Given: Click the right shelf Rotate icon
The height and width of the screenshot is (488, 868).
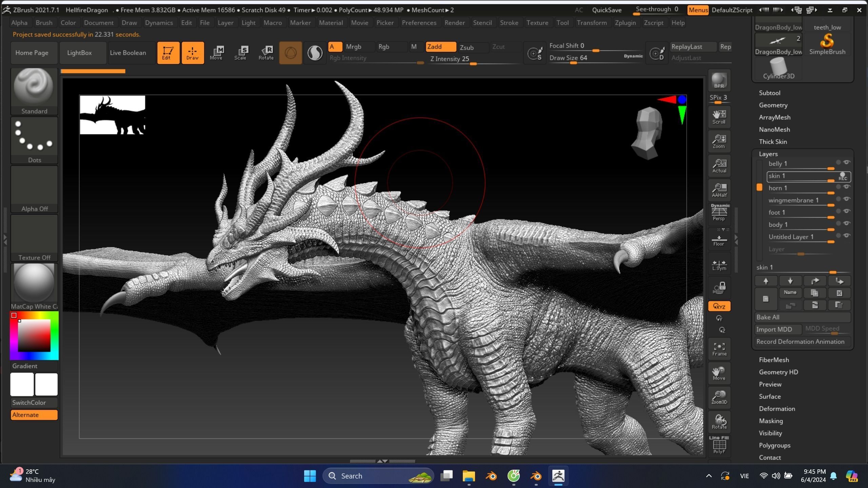Looking at the screenshot, I should pos(719,422).
